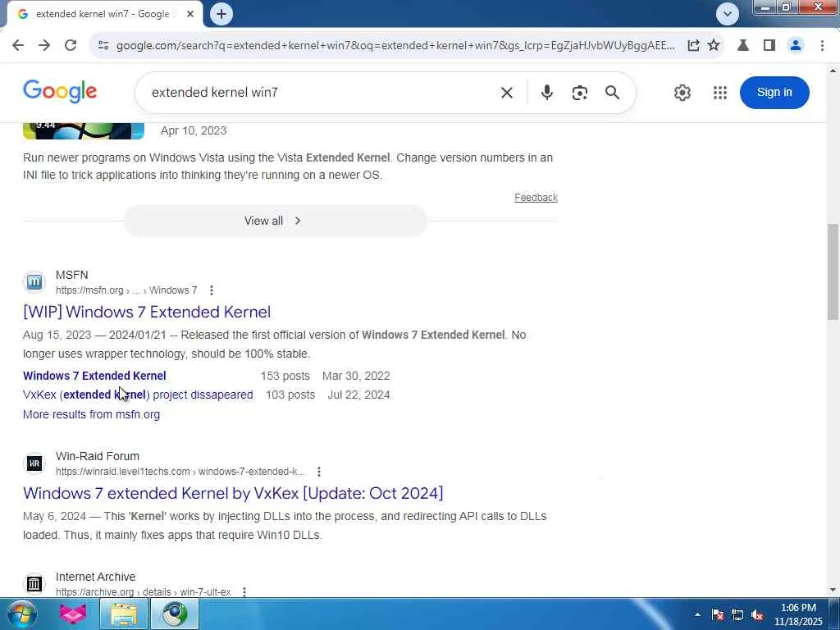Screen dimensions: 840x630
Task: Clear the search box text
Action: 507,93
